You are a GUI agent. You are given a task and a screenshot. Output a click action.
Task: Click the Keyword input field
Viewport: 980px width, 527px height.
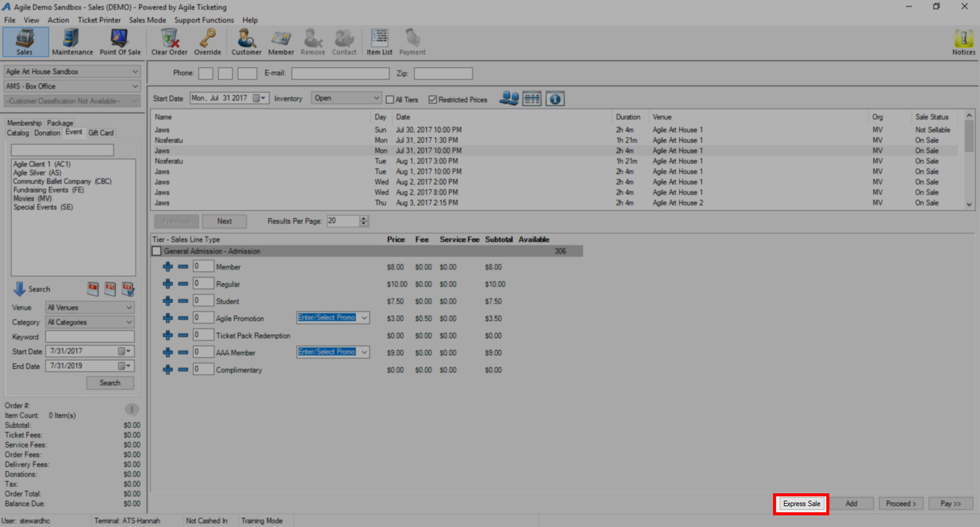click(90, 336)
